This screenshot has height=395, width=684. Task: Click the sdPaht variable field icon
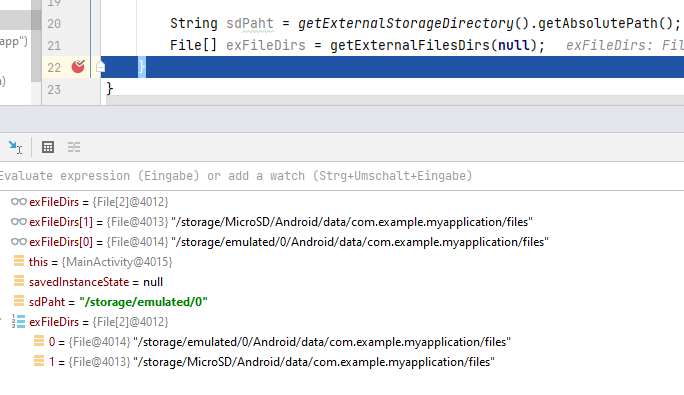[x=19, y=302]
